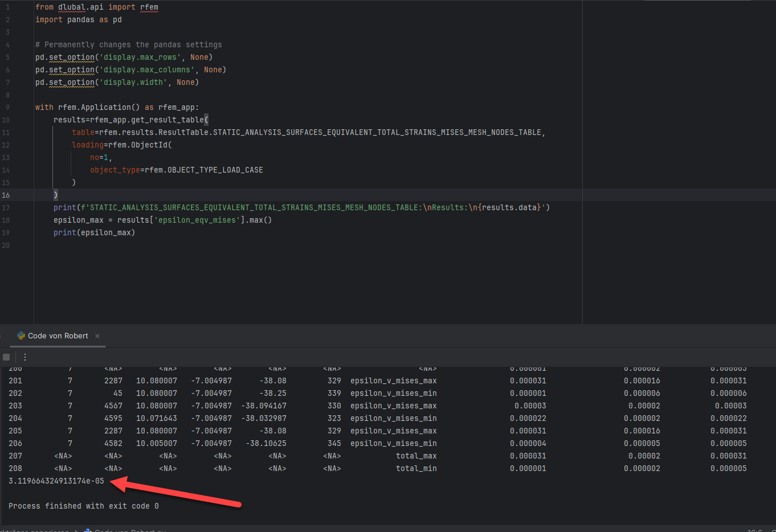776x532 pixels.
Task: Select the Code von Robert run tab
Action: (58, 336)
